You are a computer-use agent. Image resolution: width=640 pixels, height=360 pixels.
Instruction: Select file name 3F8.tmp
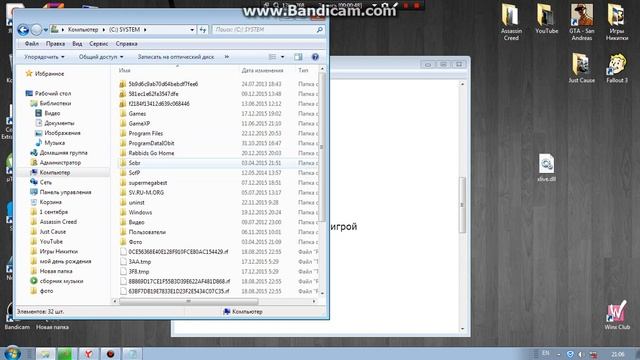click(139, 272)
